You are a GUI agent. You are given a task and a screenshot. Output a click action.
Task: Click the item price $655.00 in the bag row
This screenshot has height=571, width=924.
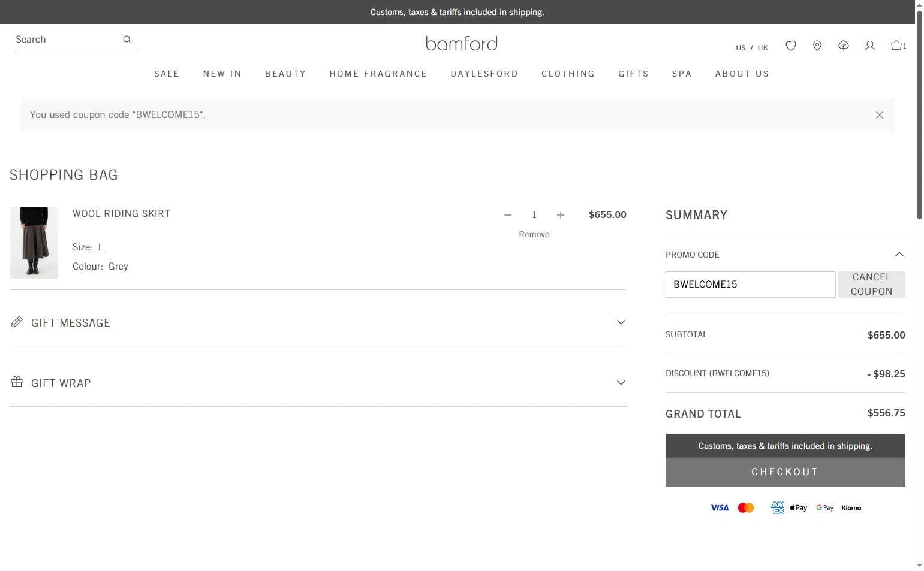[607, 215]
